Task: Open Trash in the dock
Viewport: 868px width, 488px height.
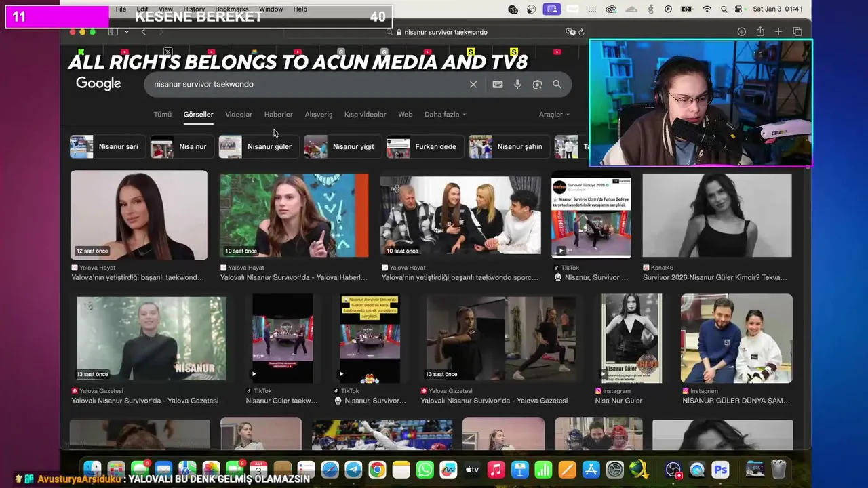Action: [778, 470]
